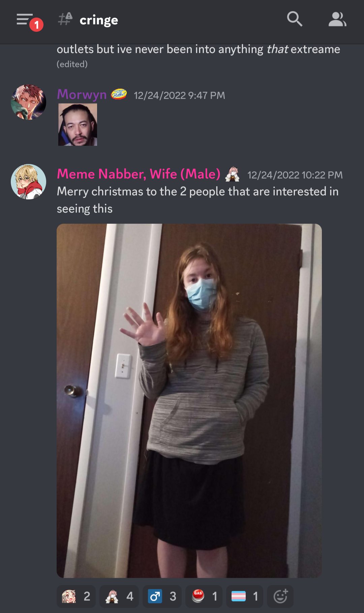Open the cringe channel title header
Image resolution: width=364 pixels, height=613 pixels.
pyautogui.click(x=99, y=20)
